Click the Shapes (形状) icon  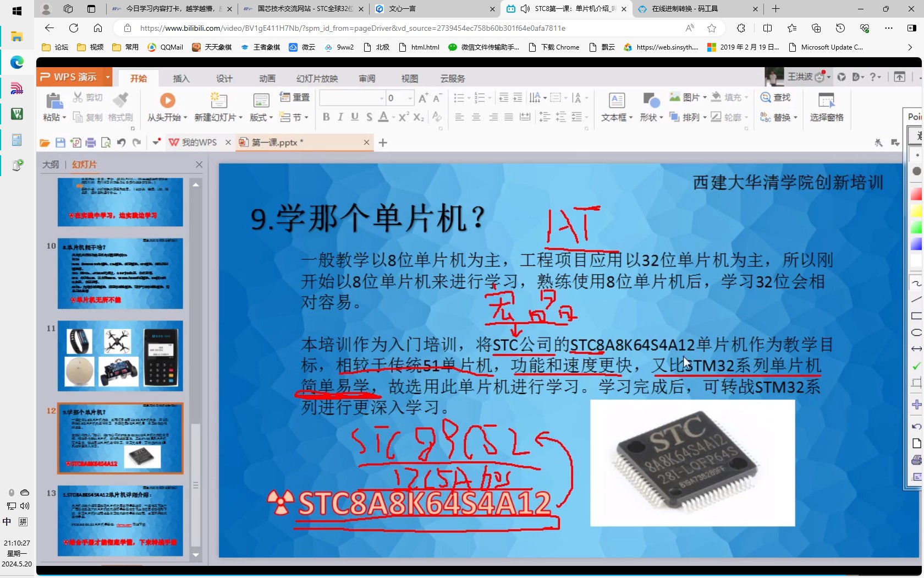point(651,101)
